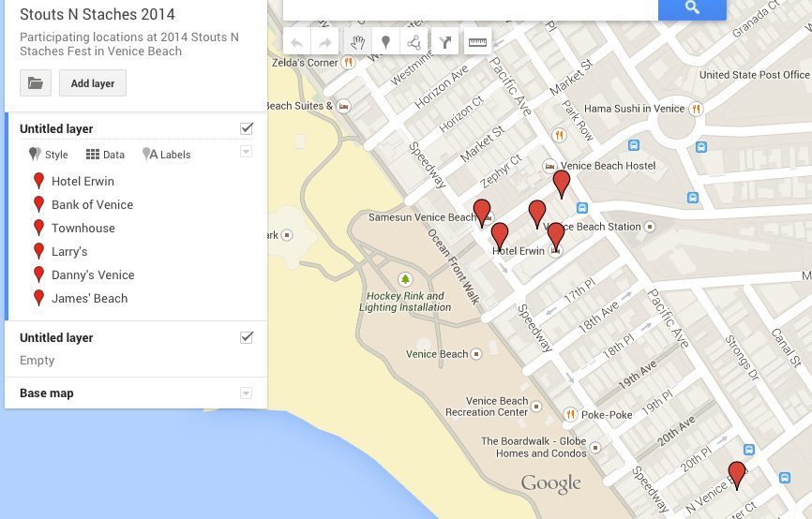812x519 pixels.
Task: Open the layer Labels options
Action: tap(167, 155)
